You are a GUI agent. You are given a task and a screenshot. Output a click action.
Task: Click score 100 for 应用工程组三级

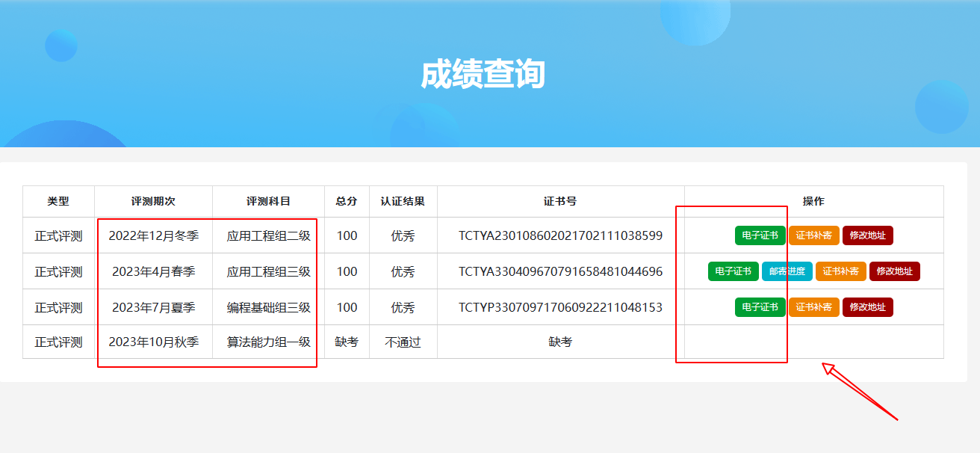(x=347, y=271)
